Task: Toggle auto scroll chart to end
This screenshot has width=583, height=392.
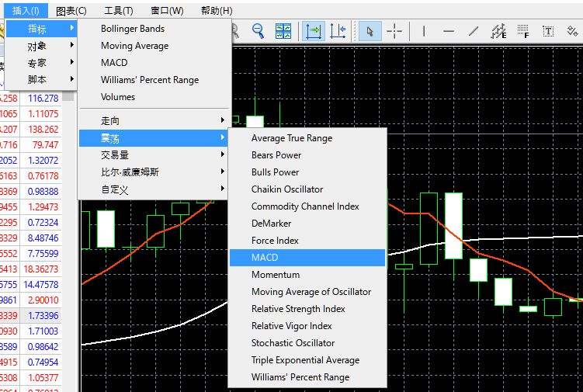Action: click(314, 31)
